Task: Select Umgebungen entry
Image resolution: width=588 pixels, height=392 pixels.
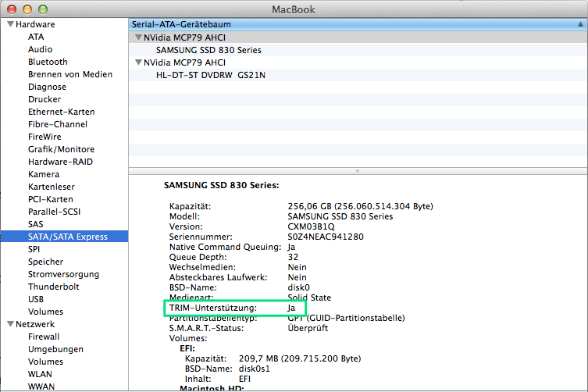Action: pyautogui.click(x=55, y=349)
